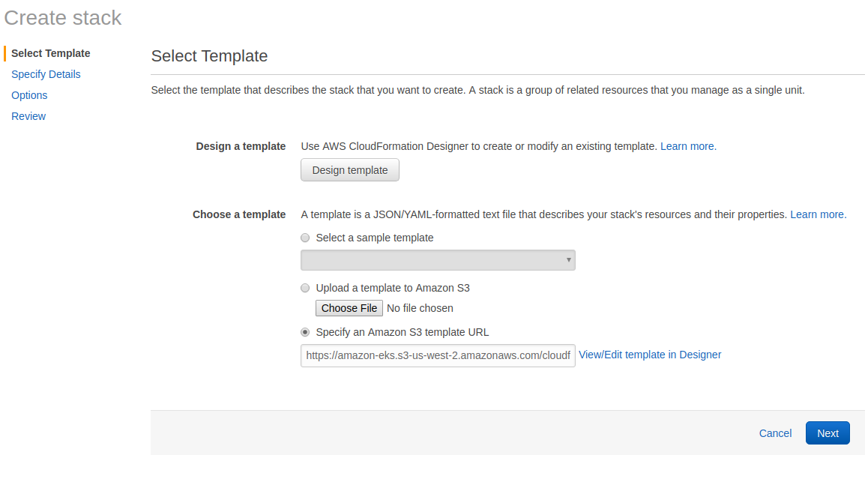This screenshot has width=868, height=482.
Task: Select 'Upload a template to Amazon S3' radio
Action: pyautogui.click(x=305, y=288)
